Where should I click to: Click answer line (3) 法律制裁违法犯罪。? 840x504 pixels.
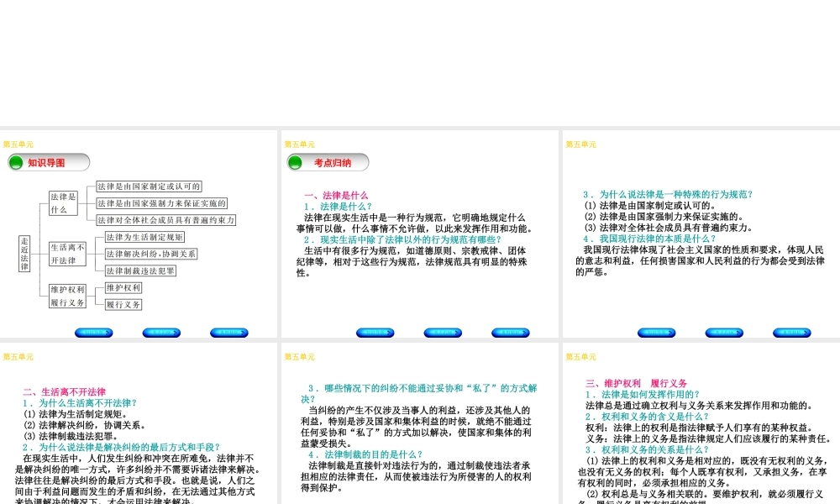[x=71, y=436]
